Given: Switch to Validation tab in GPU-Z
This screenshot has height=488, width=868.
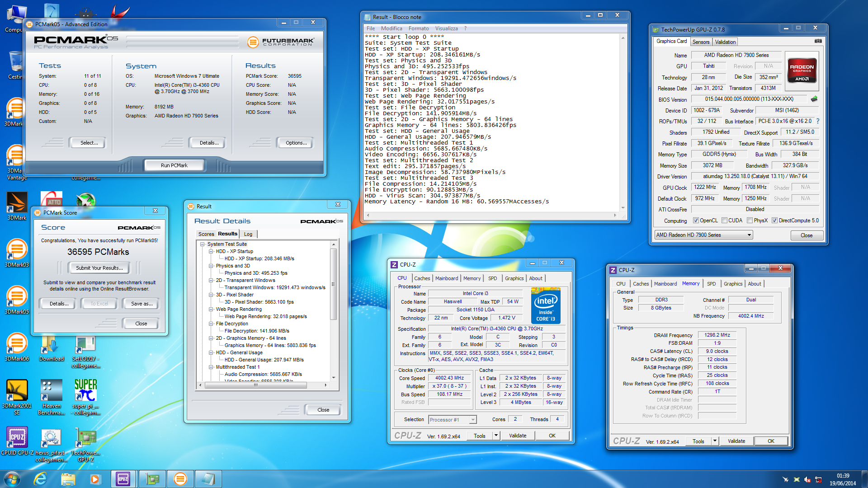Looking at the screenshot, I should click(x=725, y=42).
